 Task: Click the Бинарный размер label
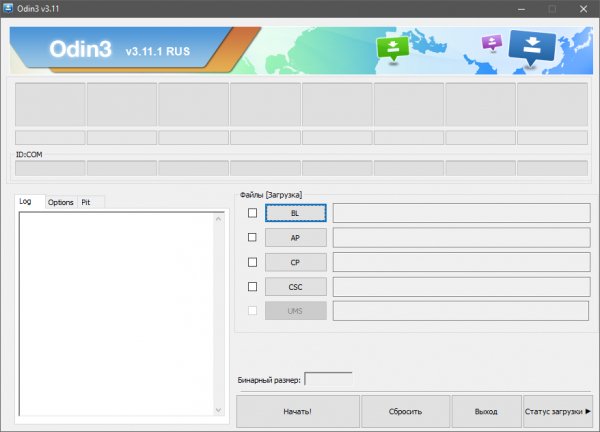click(269, 380)
